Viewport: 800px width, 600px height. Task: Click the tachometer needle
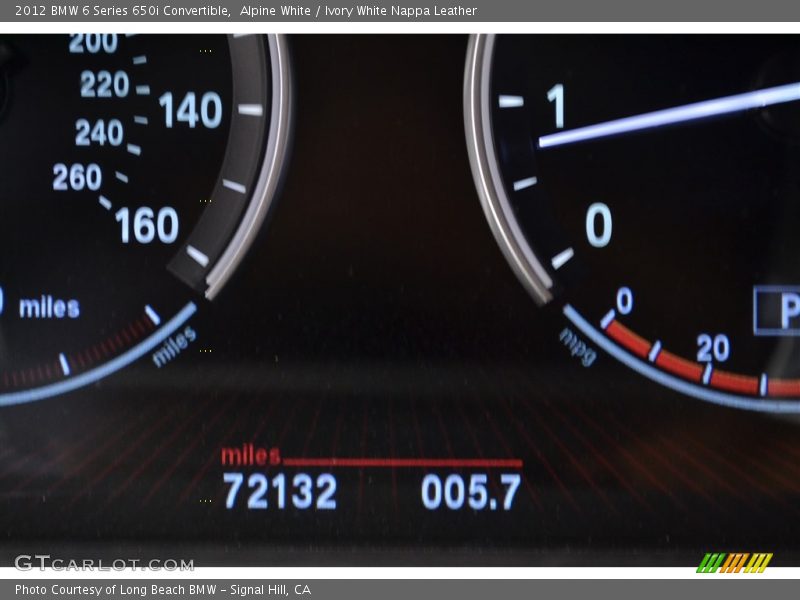pos(669,116)
